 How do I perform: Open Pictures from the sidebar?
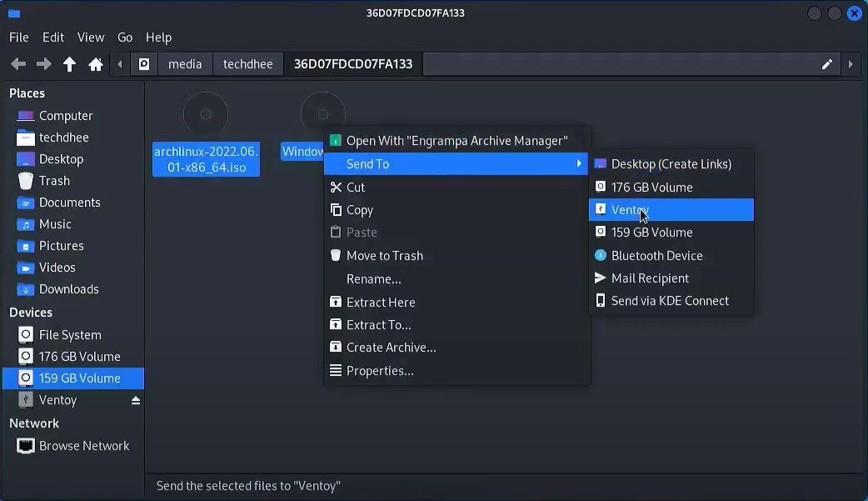point(61,245)
